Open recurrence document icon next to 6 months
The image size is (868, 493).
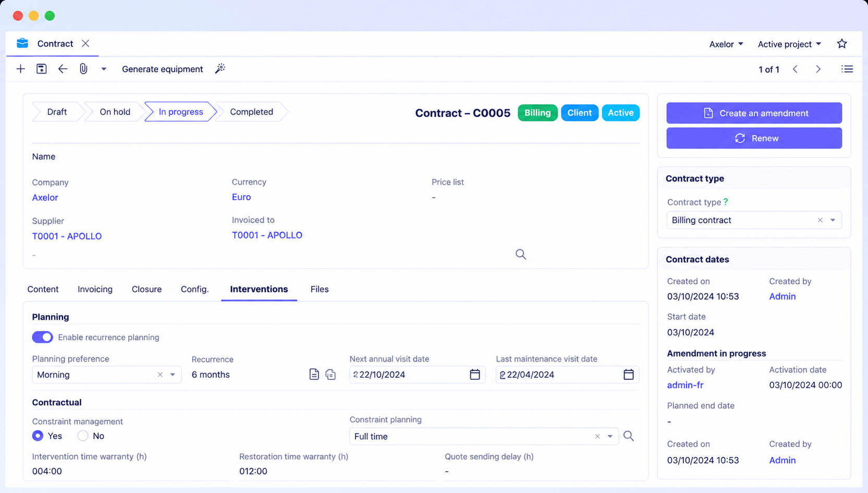coord(314,375)
